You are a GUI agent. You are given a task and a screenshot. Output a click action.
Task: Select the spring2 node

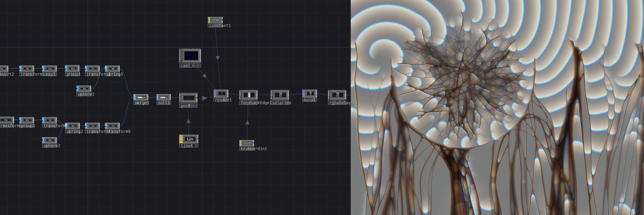(72, 126)
